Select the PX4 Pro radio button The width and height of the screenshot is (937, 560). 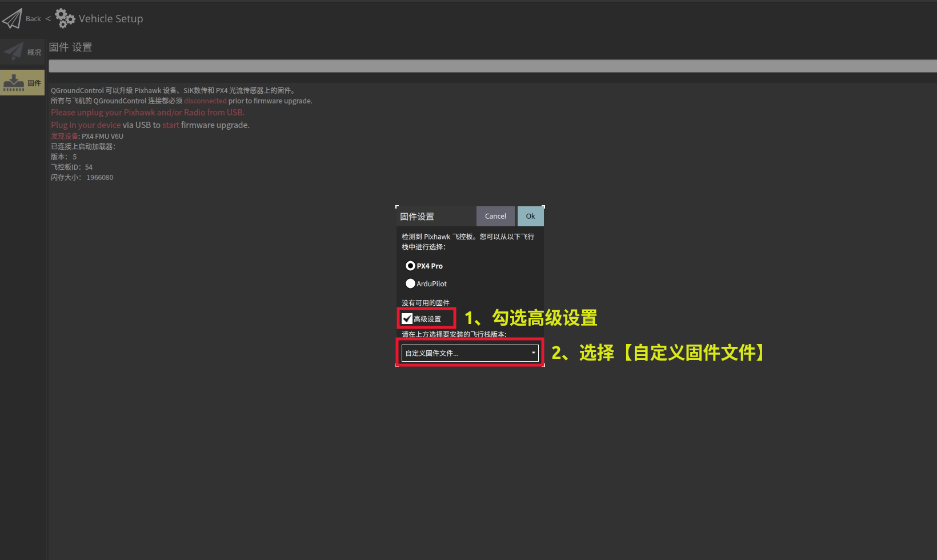pyautogui.click(x=411, y=266)
